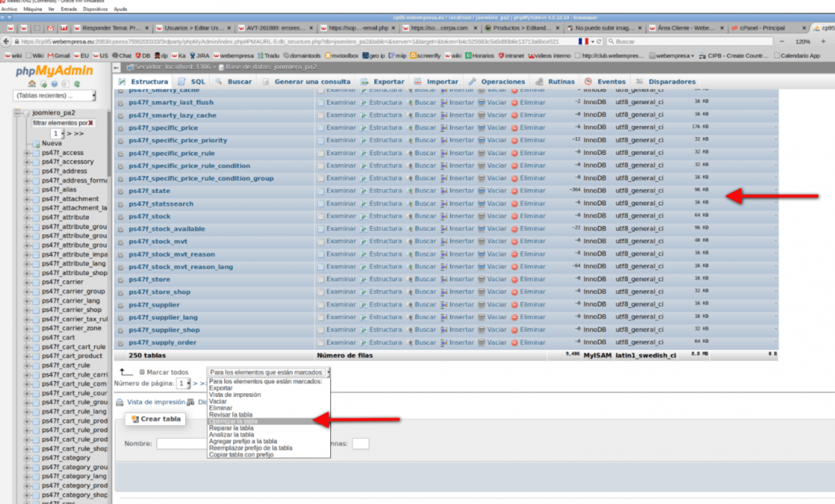Screen dimensions: 835x504
Task: Switch to the 'cPanel - Principal' browser tab
Action: [x=762, y=28]
